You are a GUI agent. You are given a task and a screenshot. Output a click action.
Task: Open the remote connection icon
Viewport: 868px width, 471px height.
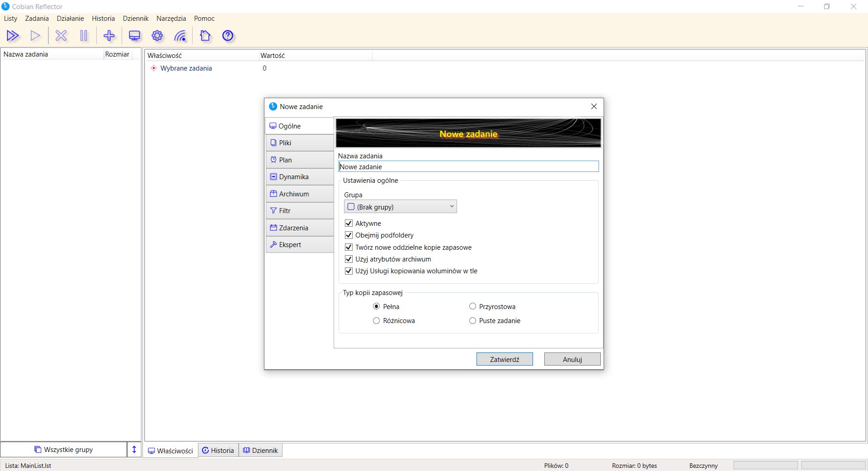[180, 36]
